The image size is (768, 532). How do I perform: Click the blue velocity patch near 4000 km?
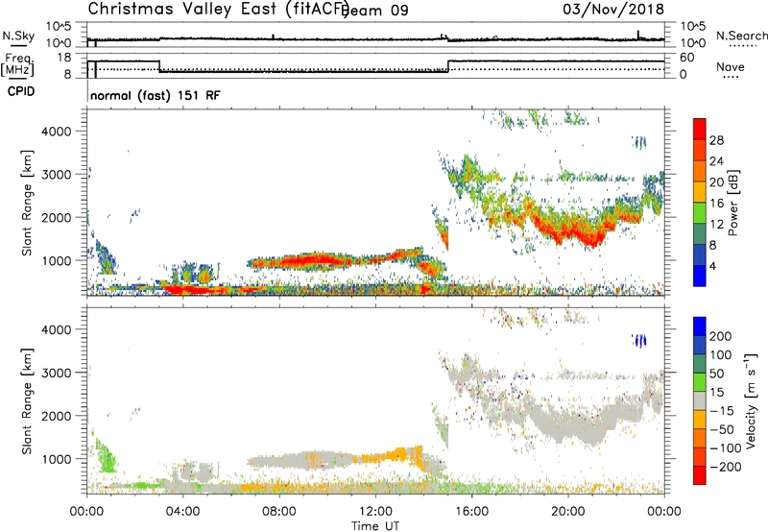(639, 341)
